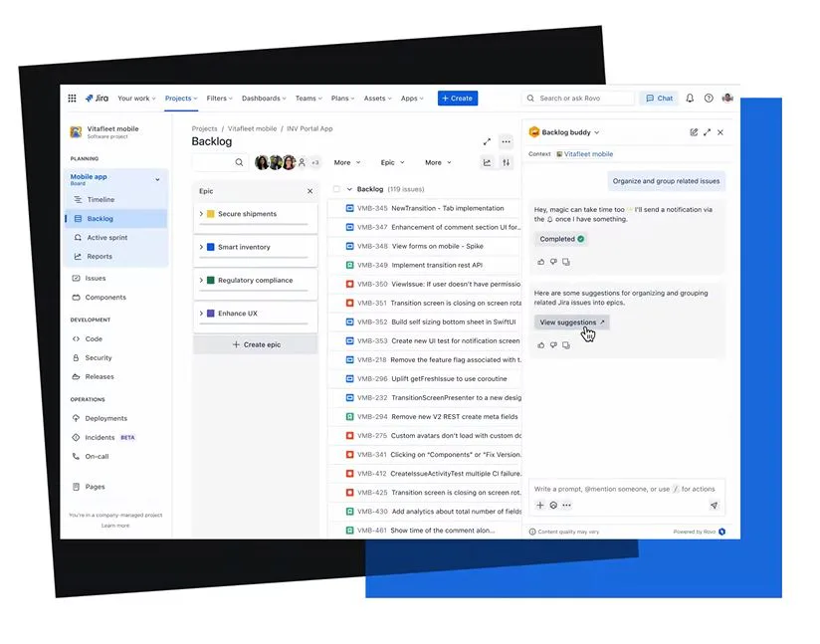Close the Epic panel
This screenshot has height=644, width=820.
tap(310, 191)
